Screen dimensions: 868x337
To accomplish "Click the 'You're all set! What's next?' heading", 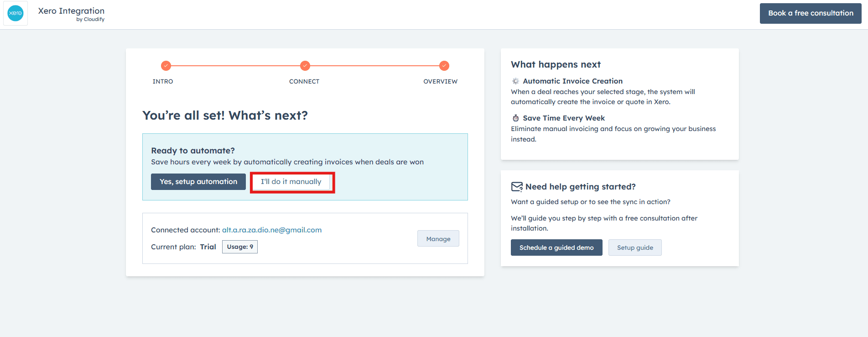I will pos(225,115).
